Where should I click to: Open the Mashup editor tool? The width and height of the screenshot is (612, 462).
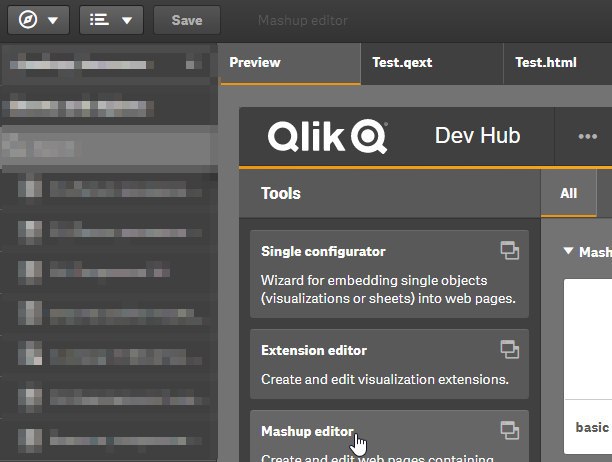click(389, 436)
